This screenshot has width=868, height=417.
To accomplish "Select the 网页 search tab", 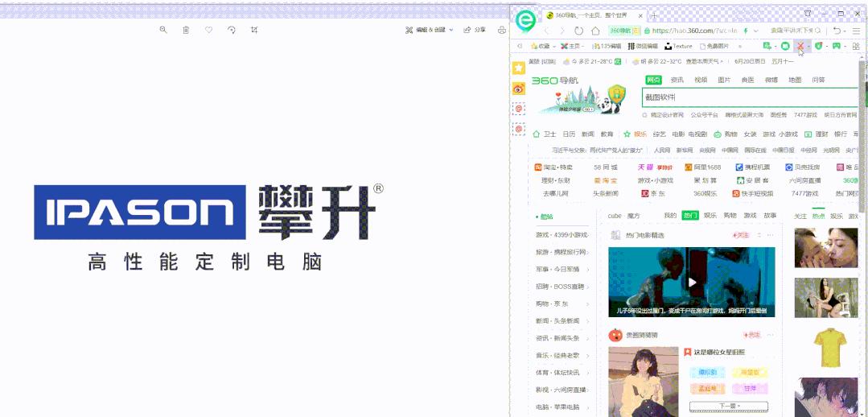I will coord(654,80).
